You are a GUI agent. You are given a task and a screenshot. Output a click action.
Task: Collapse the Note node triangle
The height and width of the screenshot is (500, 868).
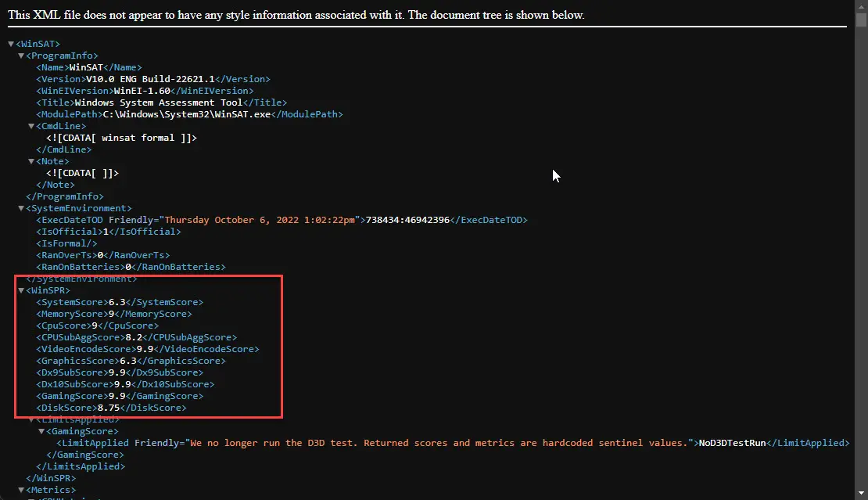(x=31, y=161)
